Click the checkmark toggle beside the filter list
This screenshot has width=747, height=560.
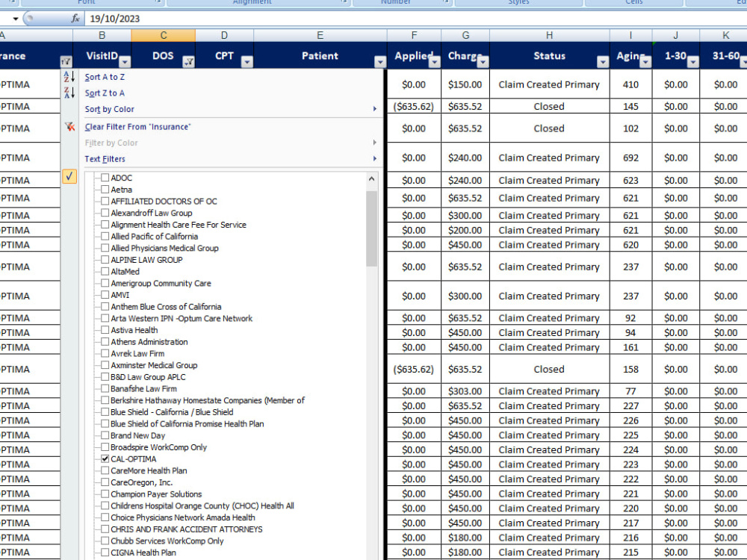[69, 177]
